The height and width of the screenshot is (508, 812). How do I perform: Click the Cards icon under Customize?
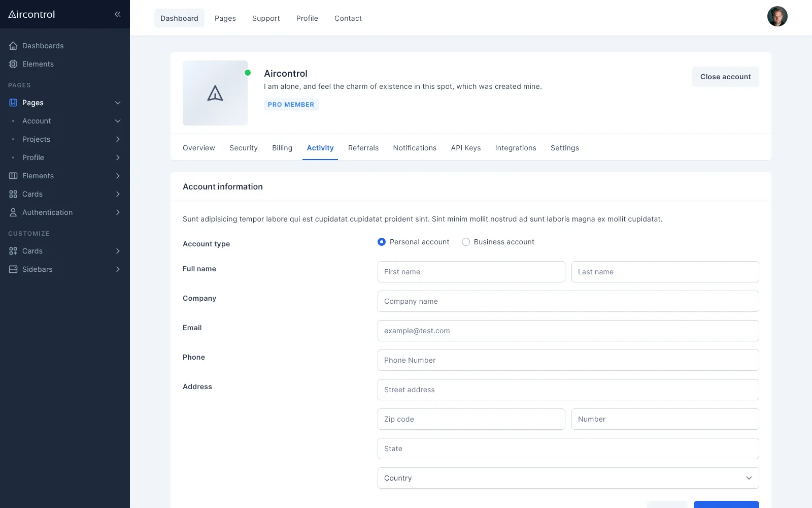13,251
